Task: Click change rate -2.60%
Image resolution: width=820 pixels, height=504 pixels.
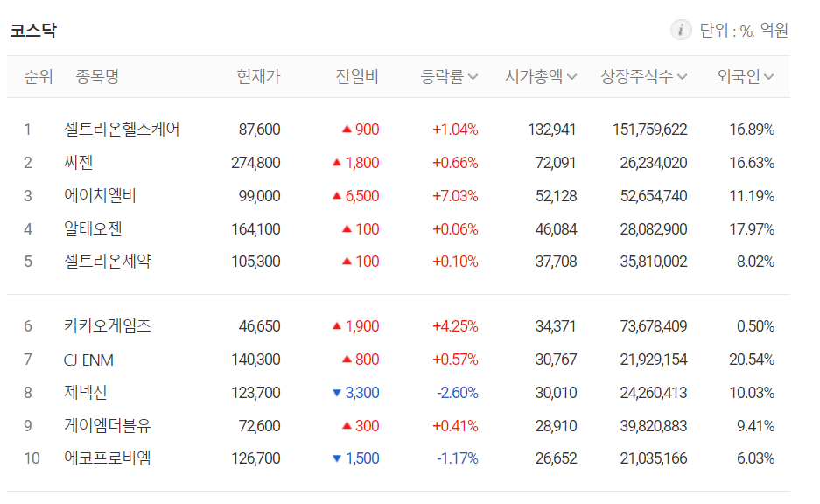Action: [458, 393]
